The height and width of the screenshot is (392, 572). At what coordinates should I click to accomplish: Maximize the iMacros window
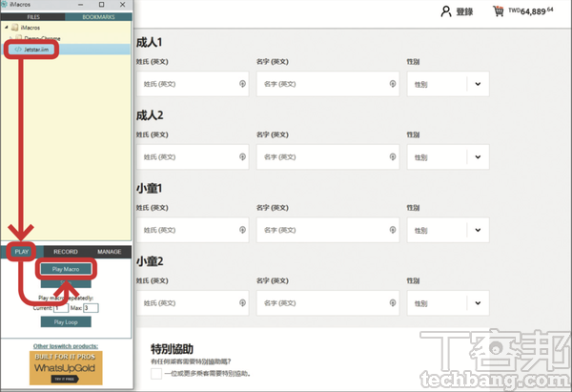102,5
